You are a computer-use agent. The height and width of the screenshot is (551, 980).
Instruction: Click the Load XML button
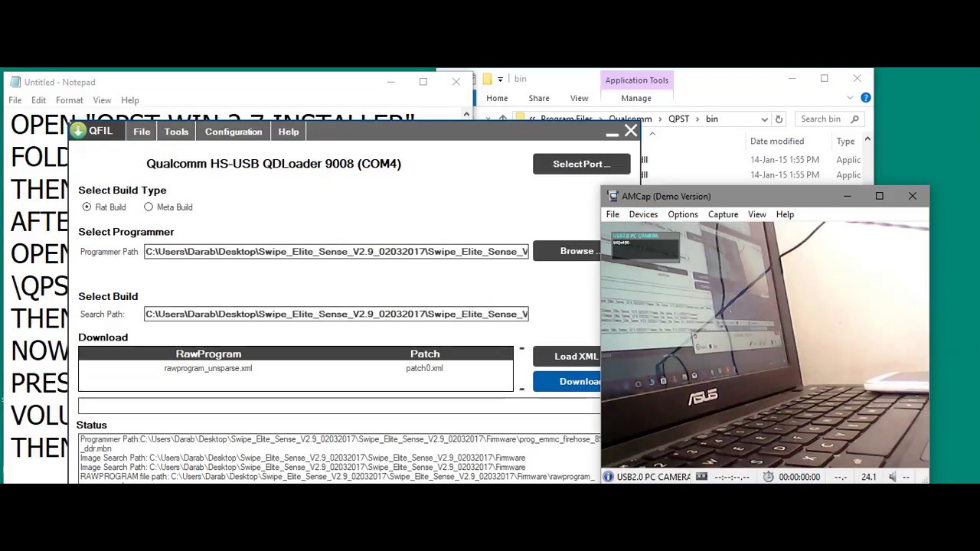567,357
